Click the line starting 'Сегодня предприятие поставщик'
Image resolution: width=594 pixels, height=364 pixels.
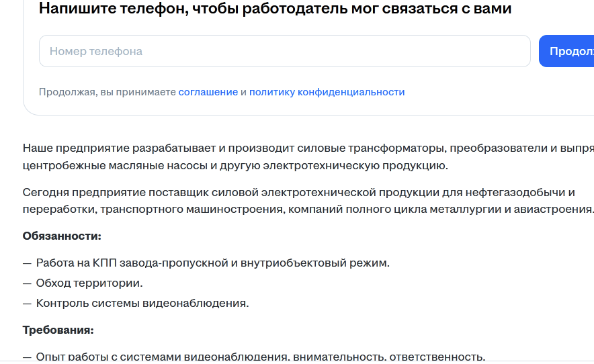(x=299, y=193)
